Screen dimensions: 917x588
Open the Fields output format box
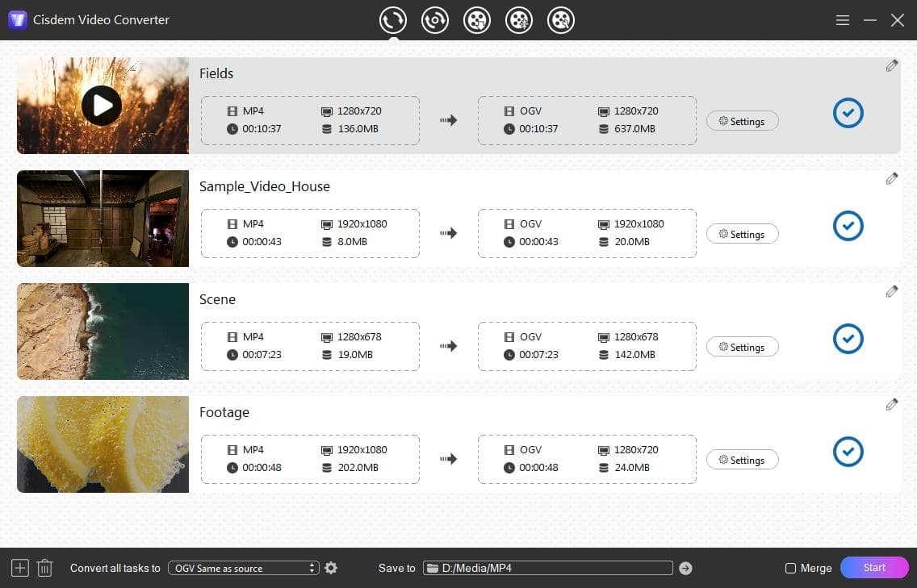587,120
